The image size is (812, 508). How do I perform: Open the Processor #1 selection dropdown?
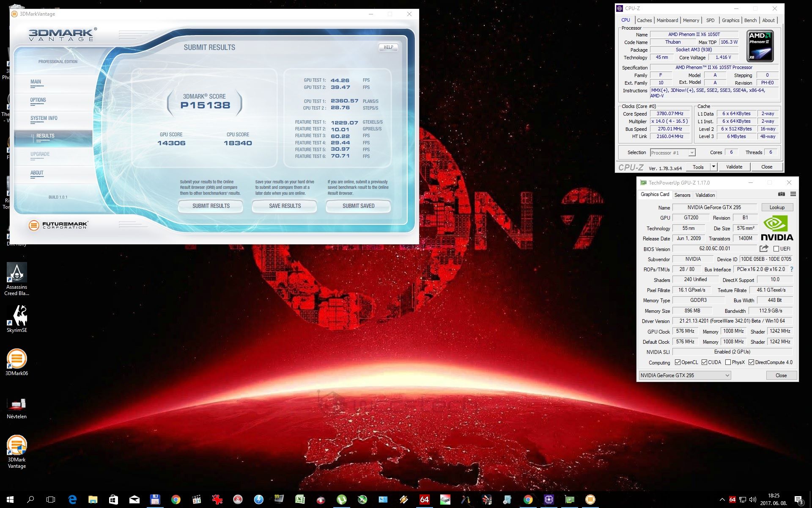tap(692, 153)
